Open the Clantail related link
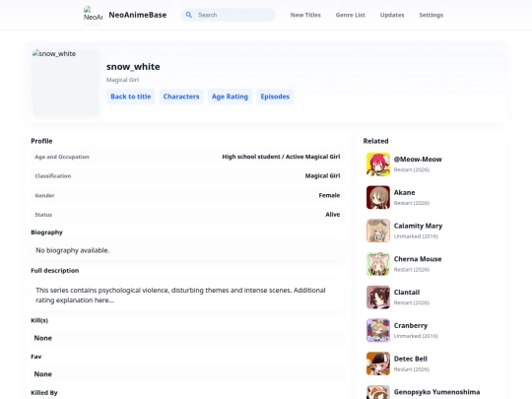Viewport: 532px width, 399px height. pyautogui.click(x=407, y=293)
